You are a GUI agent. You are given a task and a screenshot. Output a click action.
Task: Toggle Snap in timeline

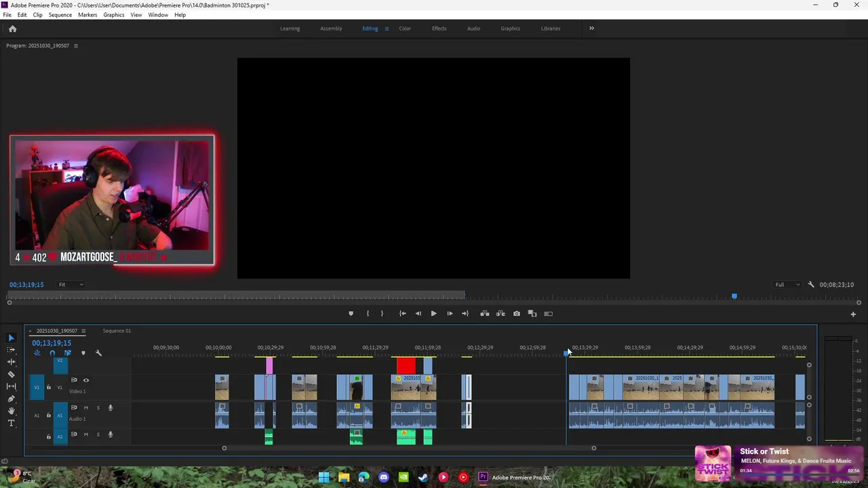click(52, 353)
